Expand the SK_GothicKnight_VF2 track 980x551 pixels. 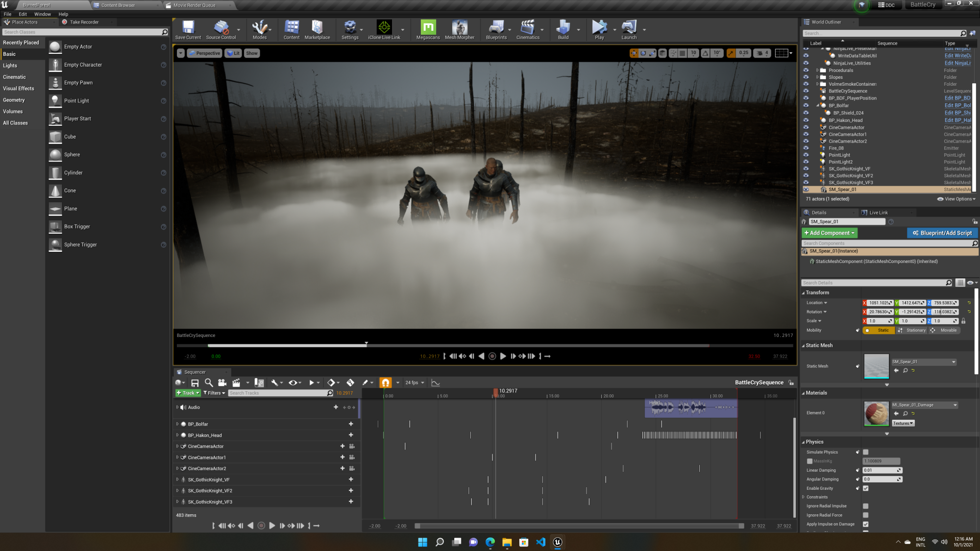[x=177, y=490]
